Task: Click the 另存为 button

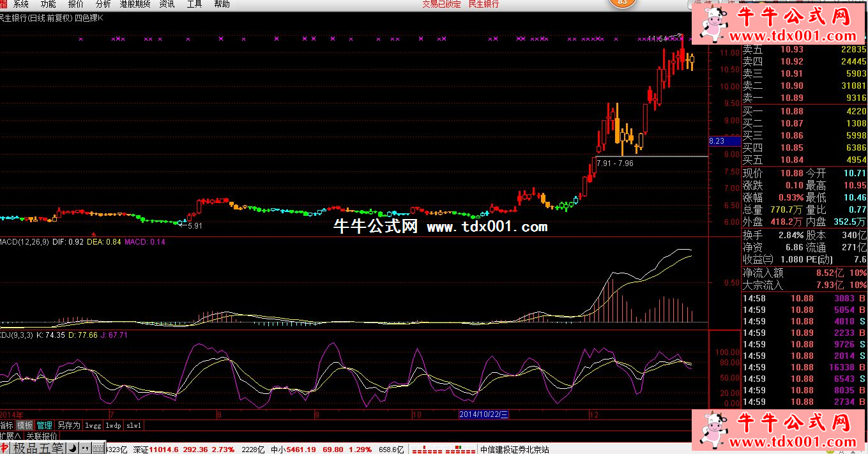Action: (68, 425)
